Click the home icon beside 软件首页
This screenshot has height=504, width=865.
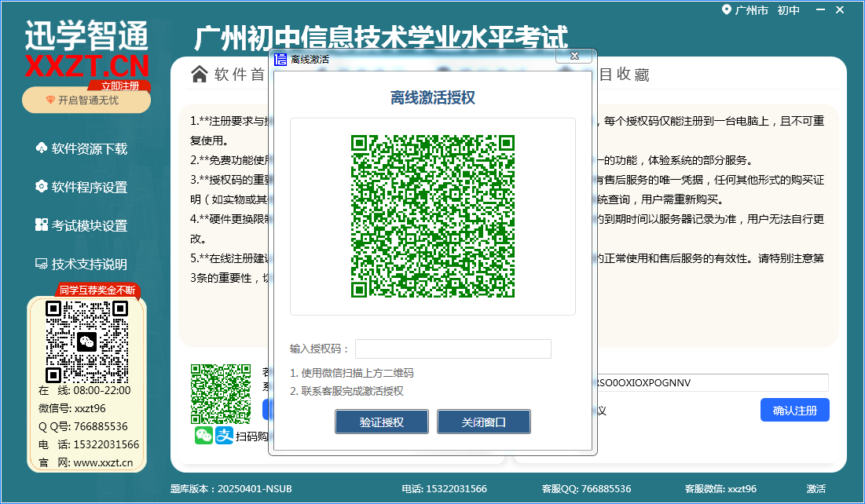199,74
